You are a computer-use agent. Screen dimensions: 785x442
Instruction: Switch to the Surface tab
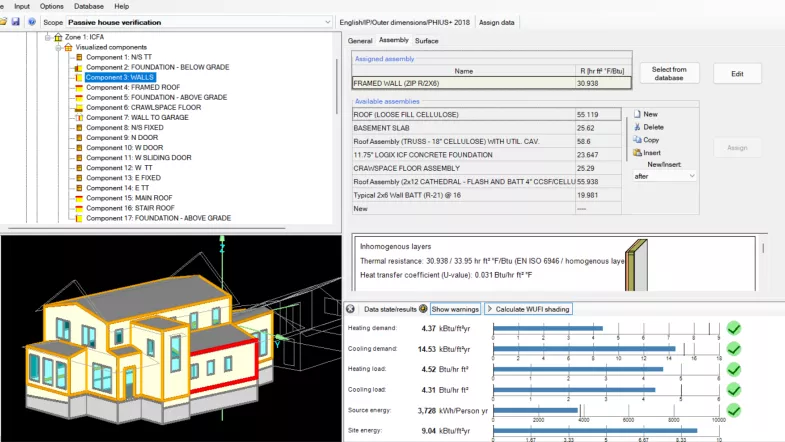coord(426,40)
